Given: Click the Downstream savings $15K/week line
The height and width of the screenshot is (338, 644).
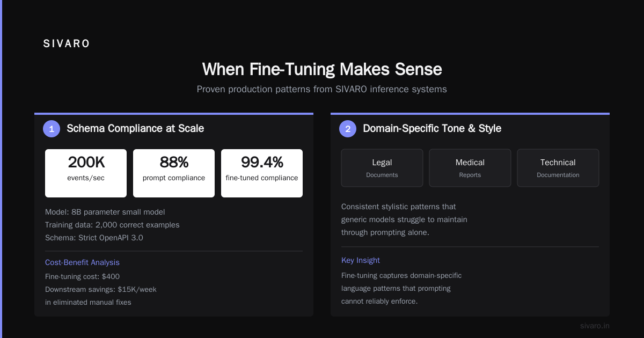Looking at the screenshot, I should tap(101, 289).
